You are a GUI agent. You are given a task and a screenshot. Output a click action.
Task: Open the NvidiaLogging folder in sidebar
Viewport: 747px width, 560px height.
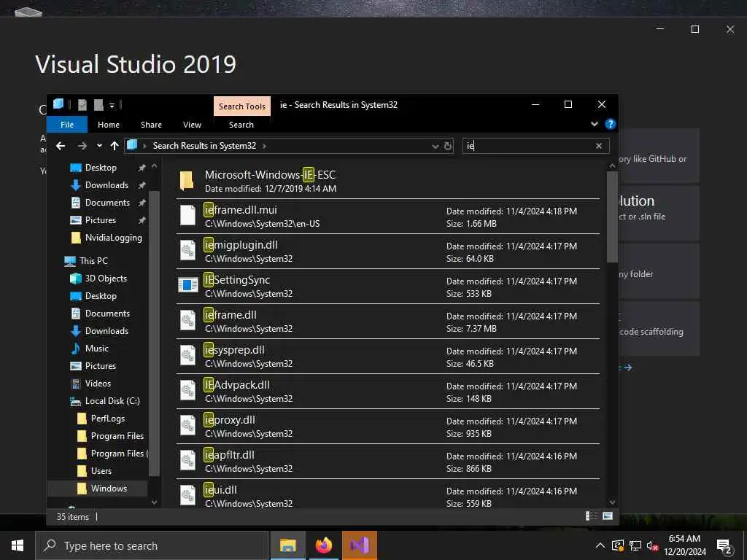coord(113,238)
